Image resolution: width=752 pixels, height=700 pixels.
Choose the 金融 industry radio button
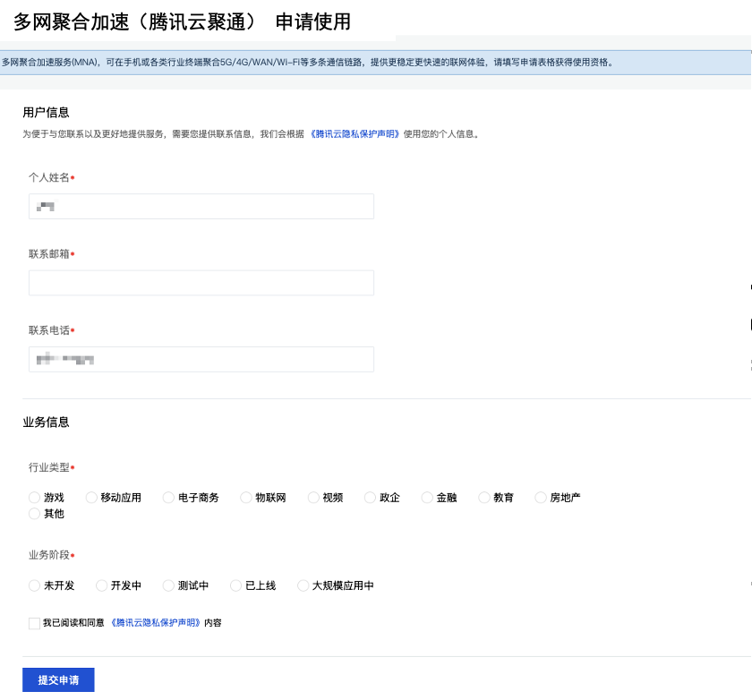(427, 498)
